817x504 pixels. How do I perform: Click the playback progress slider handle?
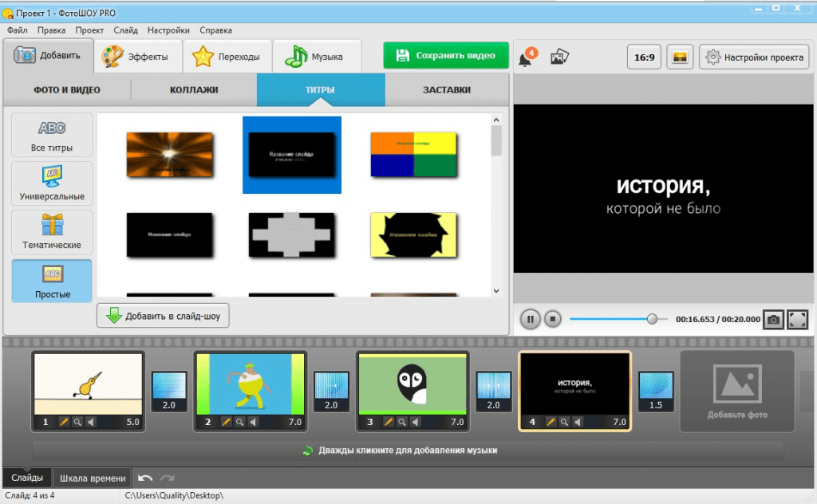coord(652,319)
